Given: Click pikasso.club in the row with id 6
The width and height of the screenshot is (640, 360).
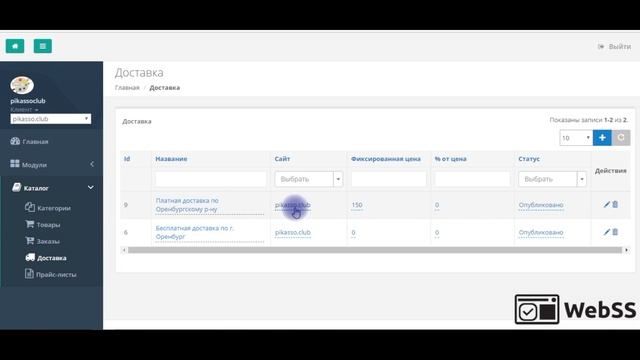Looking at the screenshot, I should pos(293,232).
